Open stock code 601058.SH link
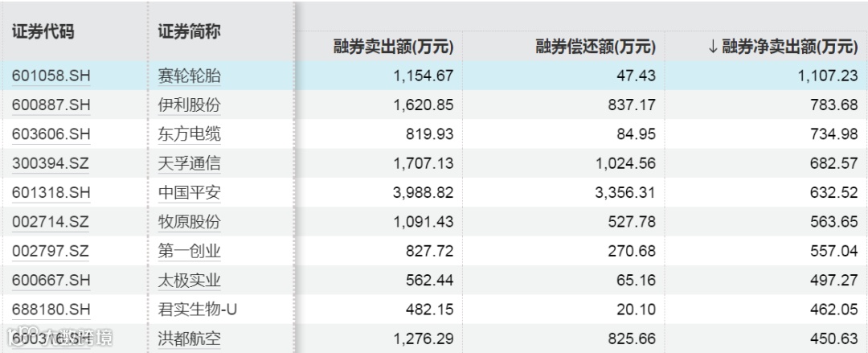The height and width of the screenshot is (353, 868). [51, 76]
